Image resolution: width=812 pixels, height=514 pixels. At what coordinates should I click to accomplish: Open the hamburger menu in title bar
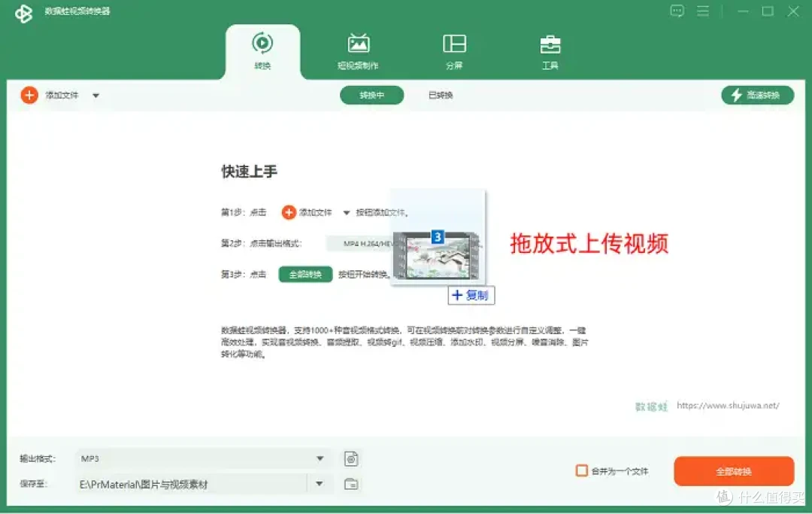[703, 11]
